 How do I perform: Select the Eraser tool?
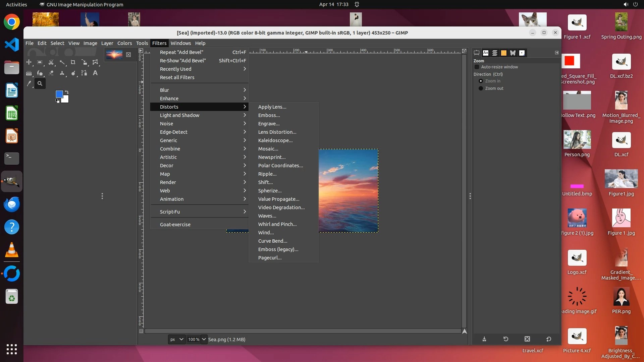[51, 73]
